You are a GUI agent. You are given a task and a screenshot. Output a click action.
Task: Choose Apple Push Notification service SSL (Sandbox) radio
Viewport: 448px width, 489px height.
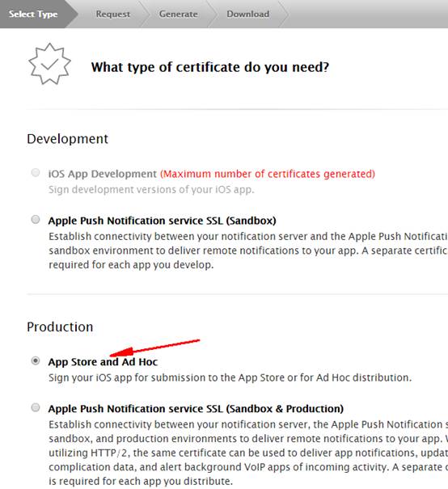pyautogui.click(x=36, y=220)
